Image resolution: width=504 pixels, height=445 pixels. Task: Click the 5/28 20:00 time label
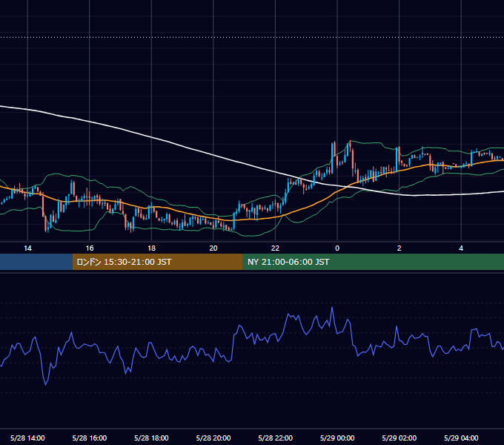click(x=213, y=438)
